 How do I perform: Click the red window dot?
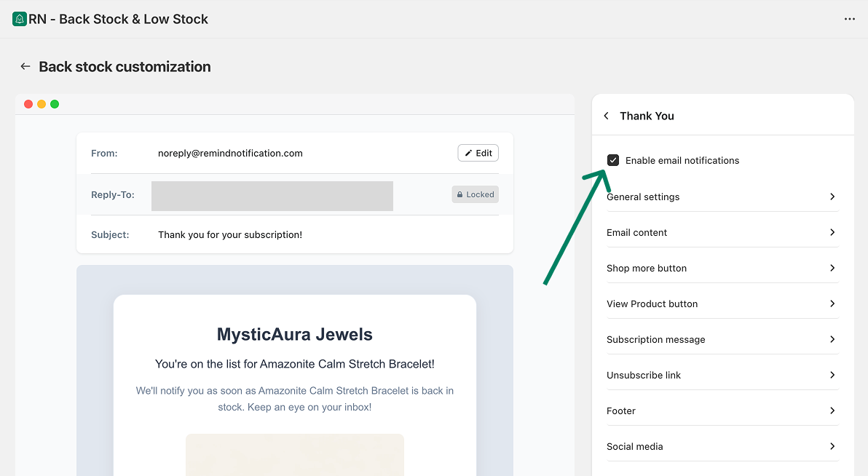tap(28, 104)
